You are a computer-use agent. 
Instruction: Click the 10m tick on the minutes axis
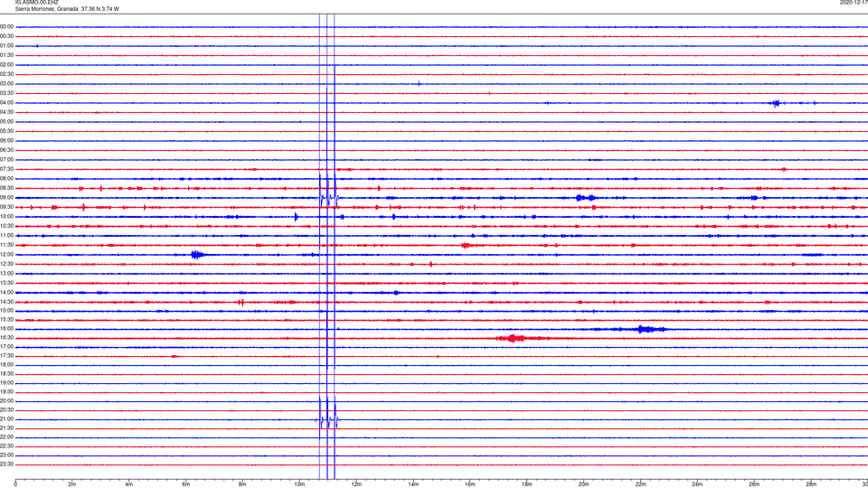pyautogui.click(x=299, y=484)
